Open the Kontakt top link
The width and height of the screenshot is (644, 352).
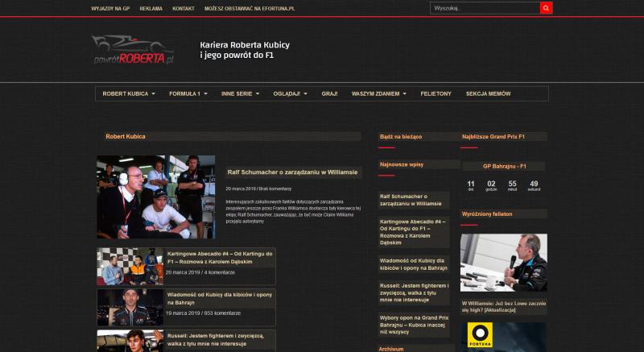[184, 9]
